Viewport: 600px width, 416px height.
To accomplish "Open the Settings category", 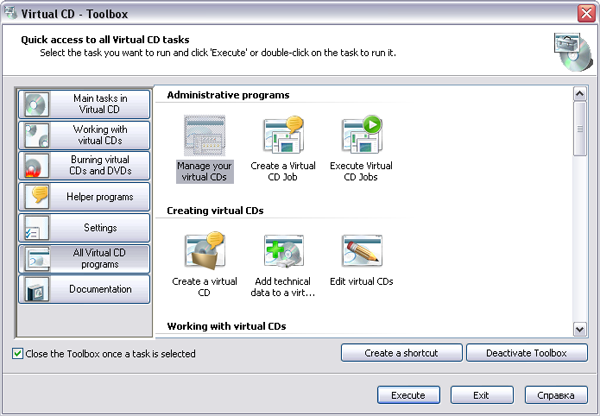I will [84, 228].
